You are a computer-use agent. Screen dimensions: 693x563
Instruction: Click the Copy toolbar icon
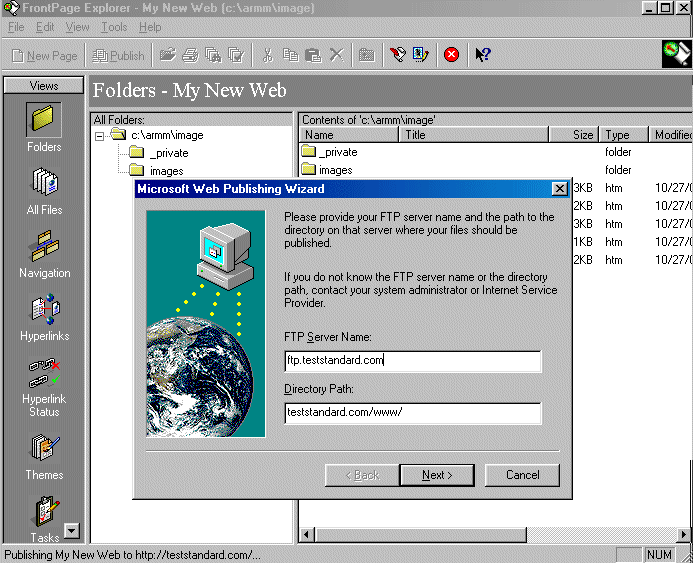(290, 55)
